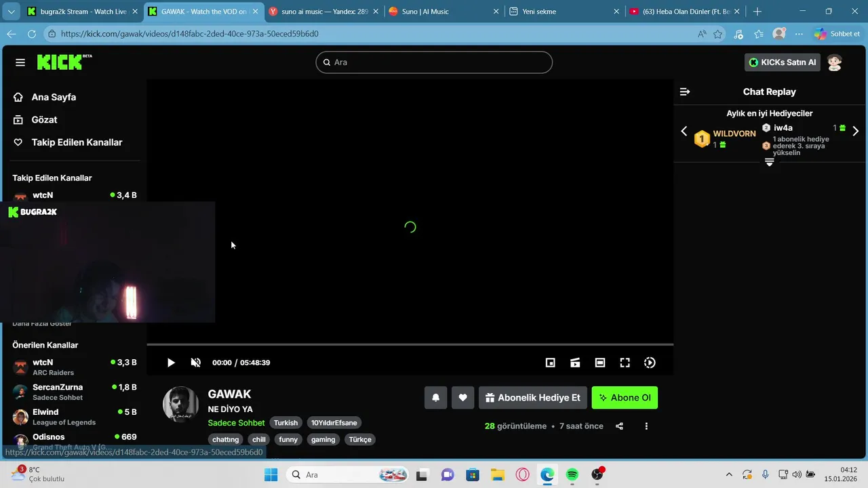Open SercanZurna recommended channel
The height and width of the screenshot is (488, 868).
[x=75, y=392]
